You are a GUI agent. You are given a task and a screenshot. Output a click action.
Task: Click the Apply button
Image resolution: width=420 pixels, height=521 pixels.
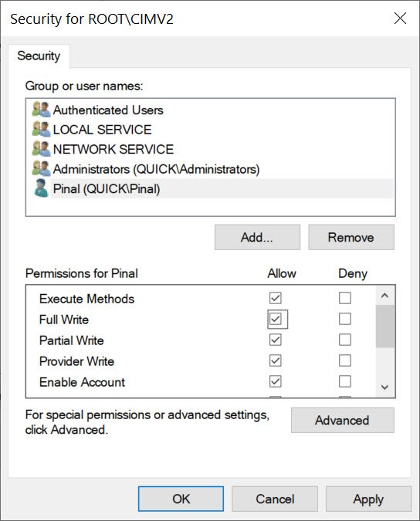(x=368, y=499)
